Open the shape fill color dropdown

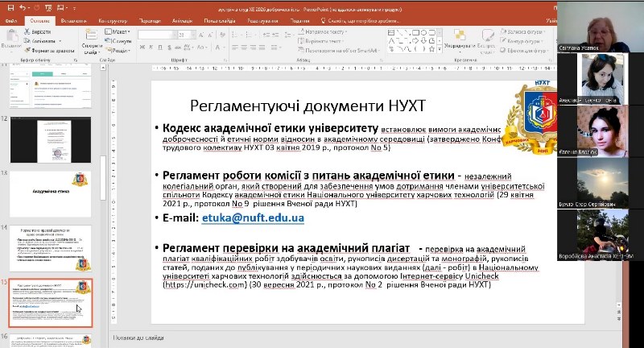click(x=522, y=31)
